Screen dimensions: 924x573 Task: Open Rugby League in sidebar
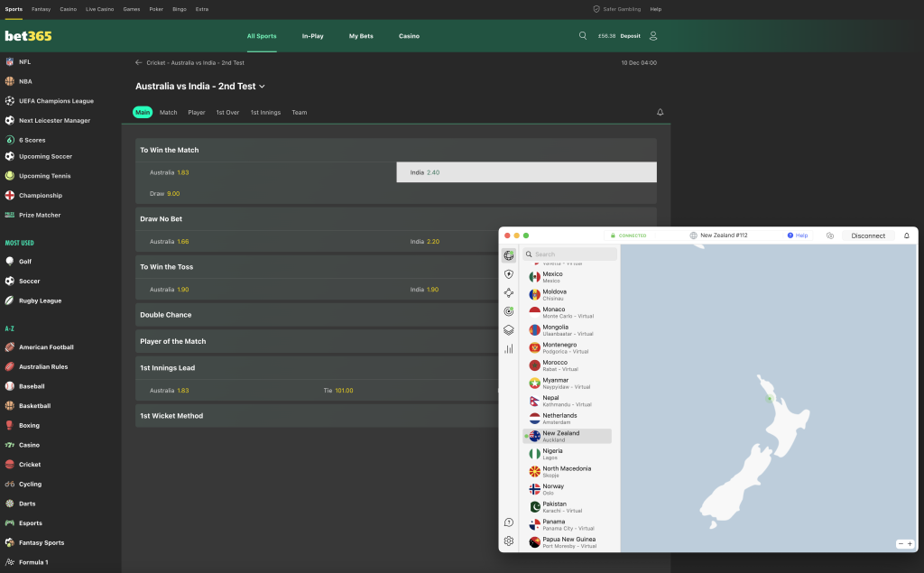[x=40, y=300]
